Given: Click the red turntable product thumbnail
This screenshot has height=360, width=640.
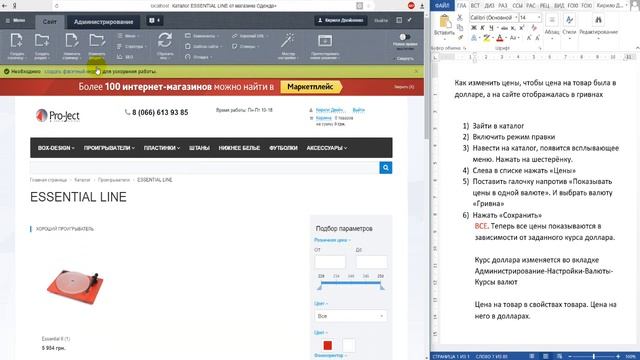Looking at the screenshot, I should [75, 287].
